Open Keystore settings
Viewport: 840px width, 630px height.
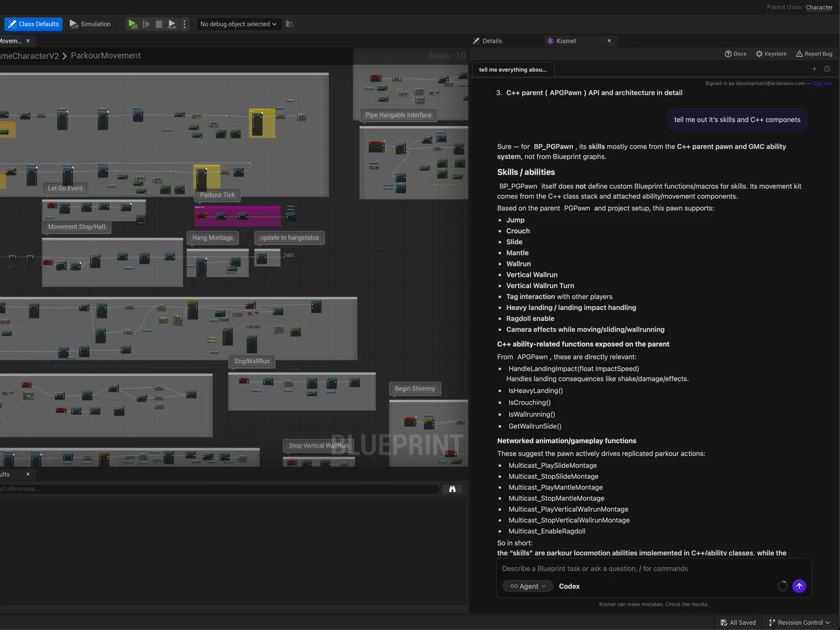(771, 54)
